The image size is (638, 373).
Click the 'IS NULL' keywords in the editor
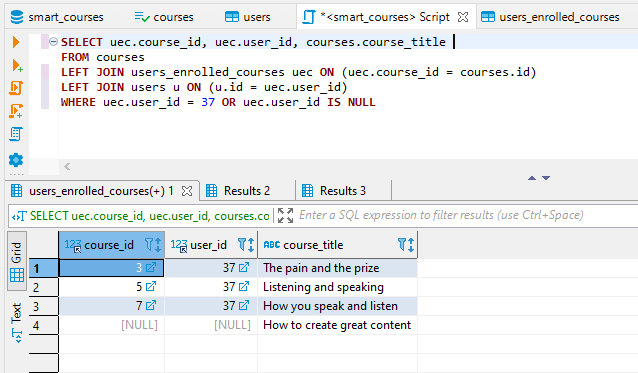point(351,102)
